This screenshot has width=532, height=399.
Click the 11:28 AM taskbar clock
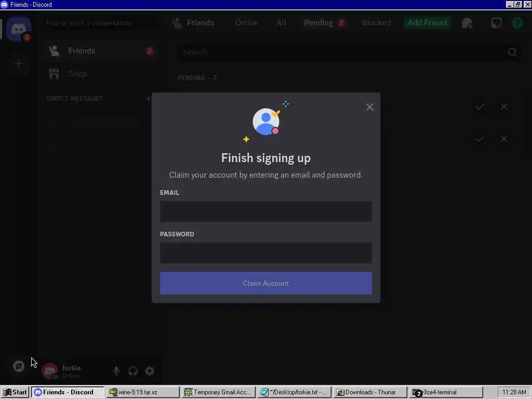point(514,392)
